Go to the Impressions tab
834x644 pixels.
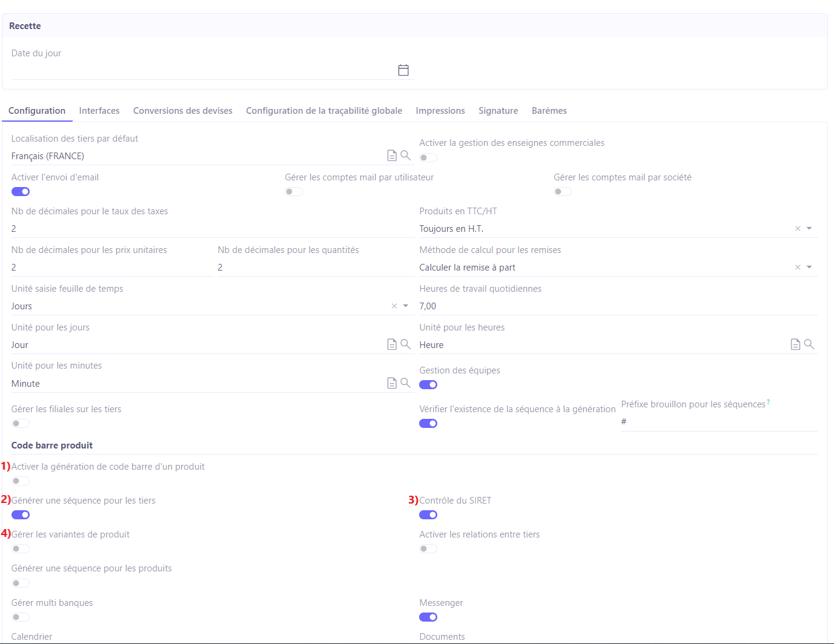[x=440, y=111]
